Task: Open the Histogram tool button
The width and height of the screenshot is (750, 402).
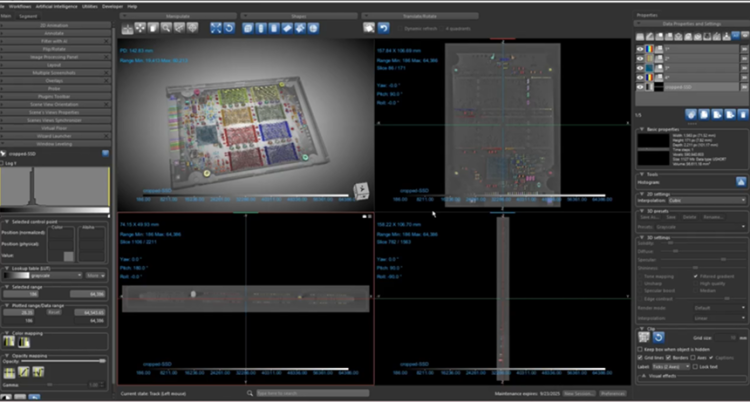Action: click(x=741, y=182)
